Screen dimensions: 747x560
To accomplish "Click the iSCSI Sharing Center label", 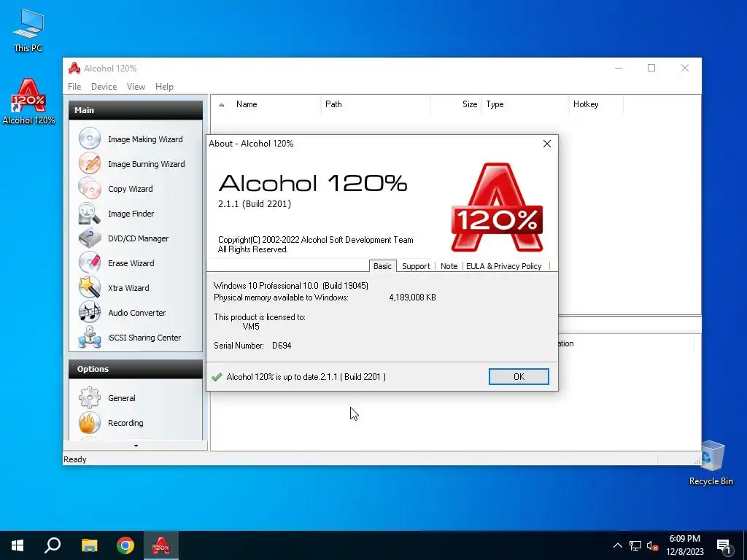I will point(144,337).
